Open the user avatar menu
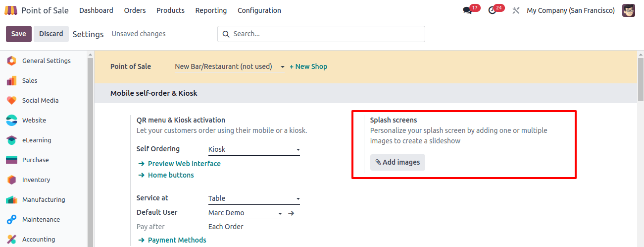 (x=629, y=10)
